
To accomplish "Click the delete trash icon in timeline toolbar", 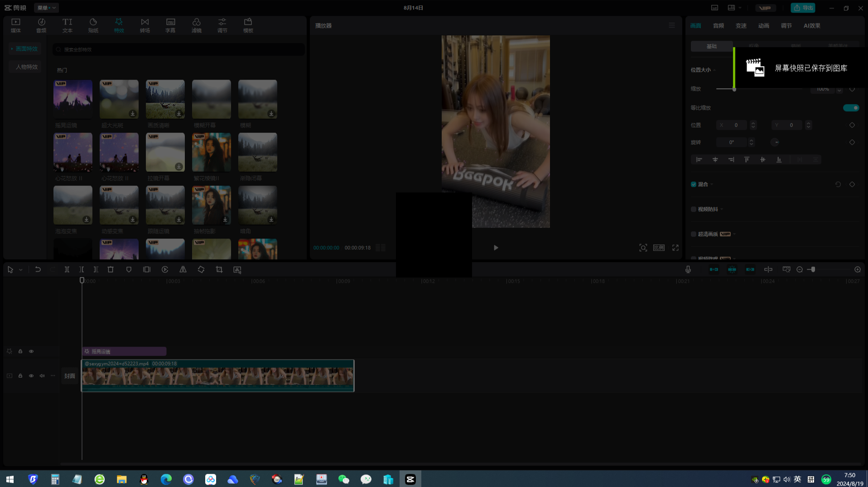I will [x=111, y=269].
